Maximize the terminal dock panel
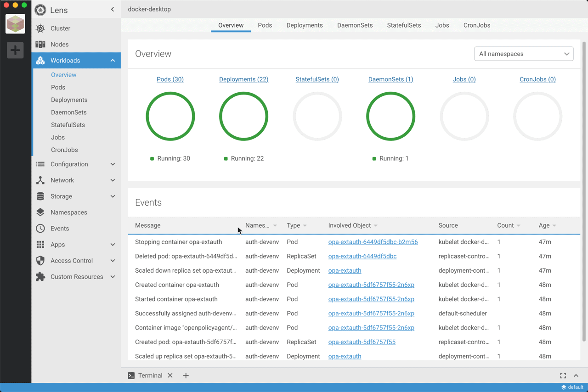This screenshot has width=588, height=392. [563, 375]
